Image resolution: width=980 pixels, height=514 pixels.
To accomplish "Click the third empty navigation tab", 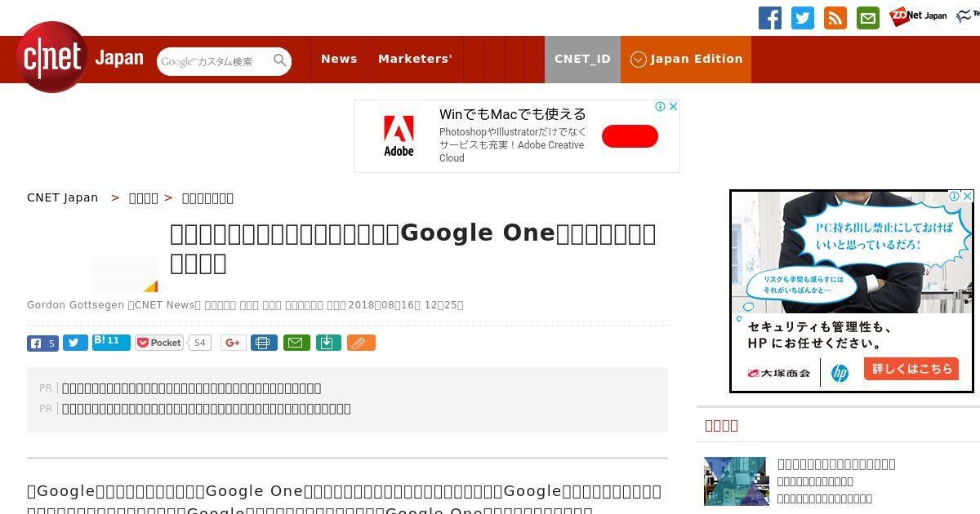I will pyautogui.click(x=514, y=59).
